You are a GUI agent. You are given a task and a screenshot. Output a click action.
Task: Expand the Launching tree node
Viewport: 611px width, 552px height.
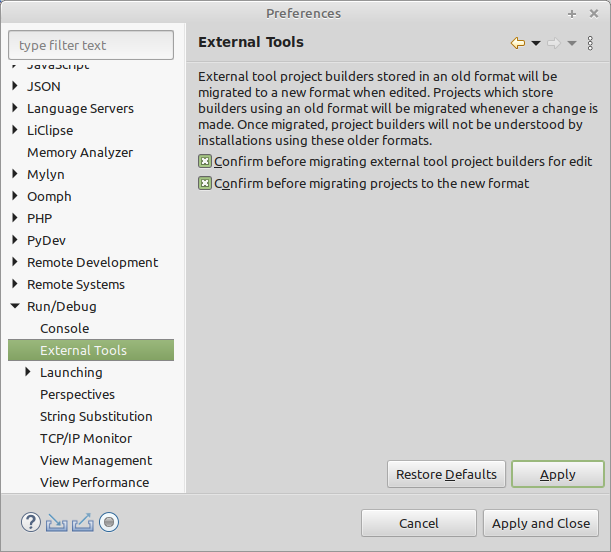(28, 372)
